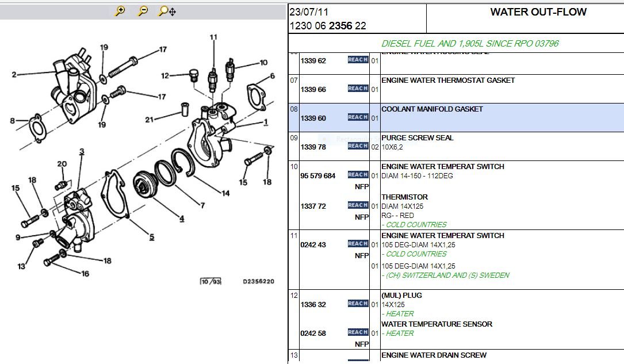Click callout number 3 in diagram

pyautogui.click(x=82, y=152)
